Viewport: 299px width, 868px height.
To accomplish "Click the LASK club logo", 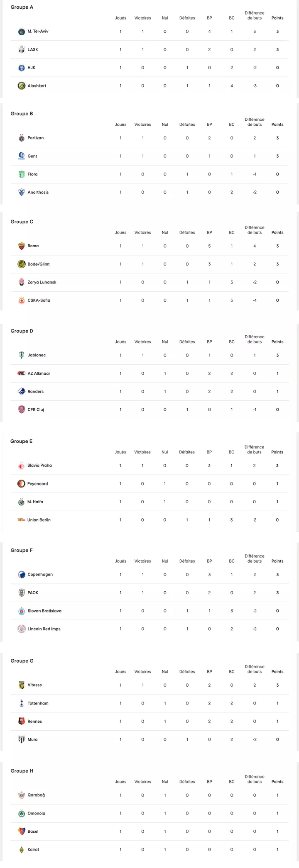I will 22,50.
